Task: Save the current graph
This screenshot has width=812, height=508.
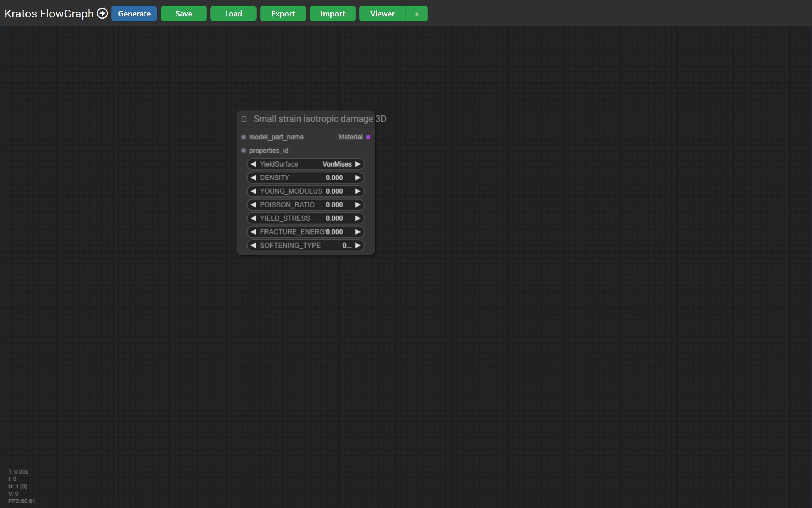Action: (184, 14)
